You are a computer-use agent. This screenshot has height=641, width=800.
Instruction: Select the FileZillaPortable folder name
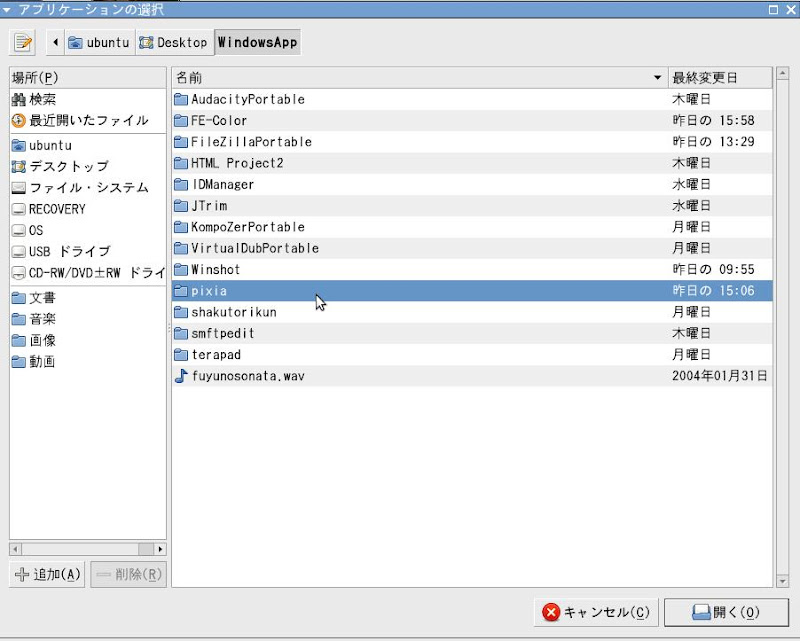coord(252,142)
